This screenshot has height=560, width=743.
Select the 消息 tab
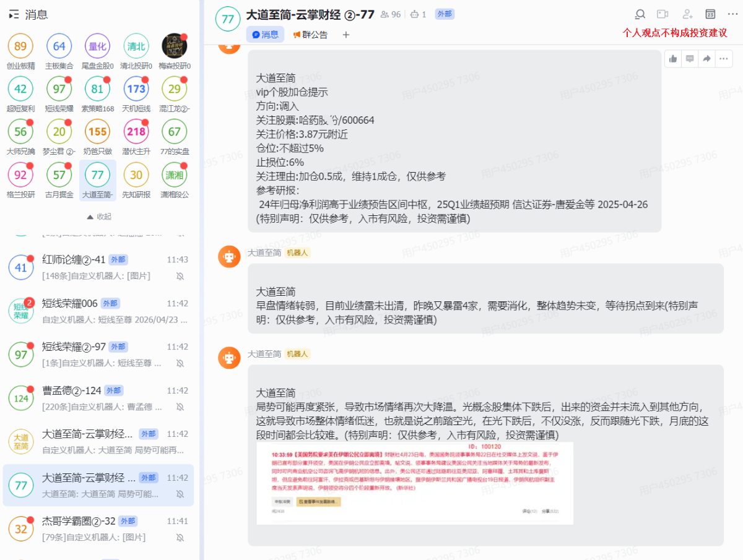click(x=265, y=35)
